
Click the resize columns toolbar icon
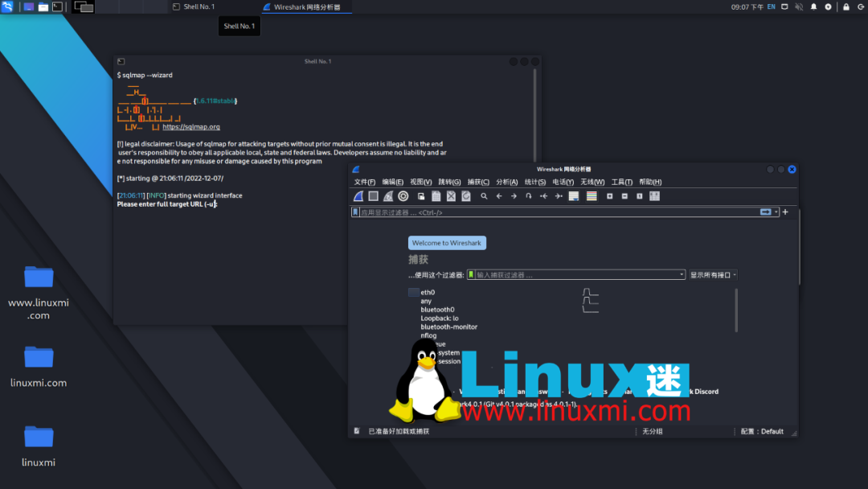click(x=654, y=196)
